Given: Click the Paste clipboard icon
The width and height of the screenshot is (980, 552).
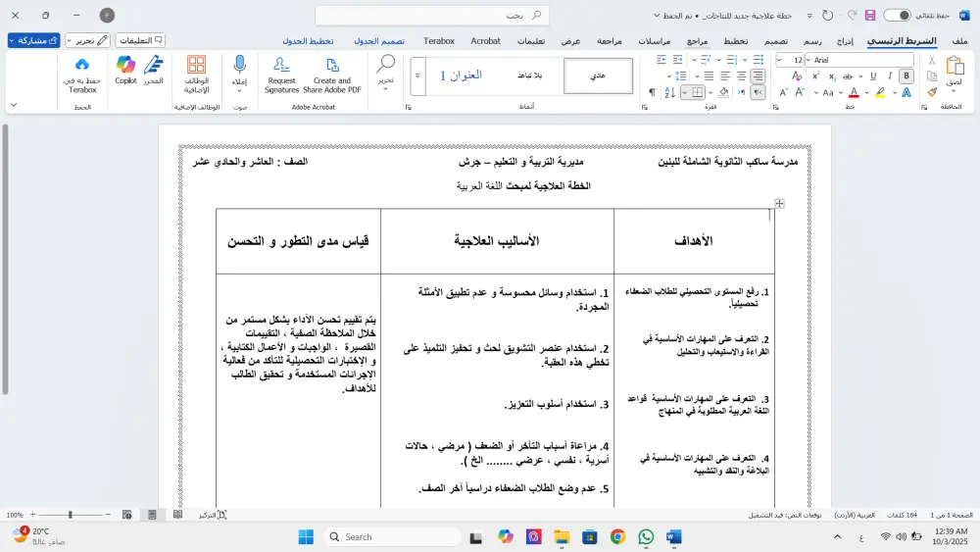Looking at the screenshot, I should [955, 65].
